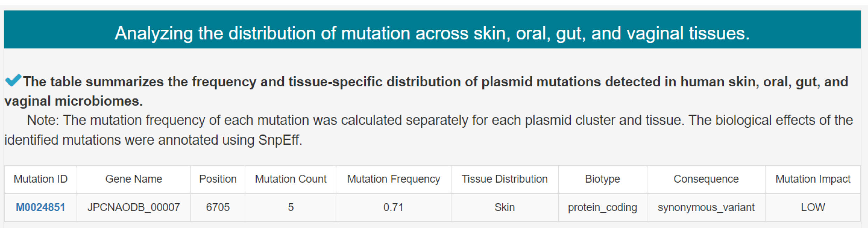
Task: Select the mutation count value 5
Action: (290, 207)
